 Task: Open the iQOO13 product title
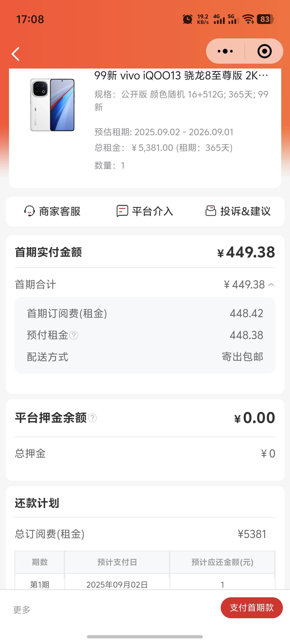(181, 75)
